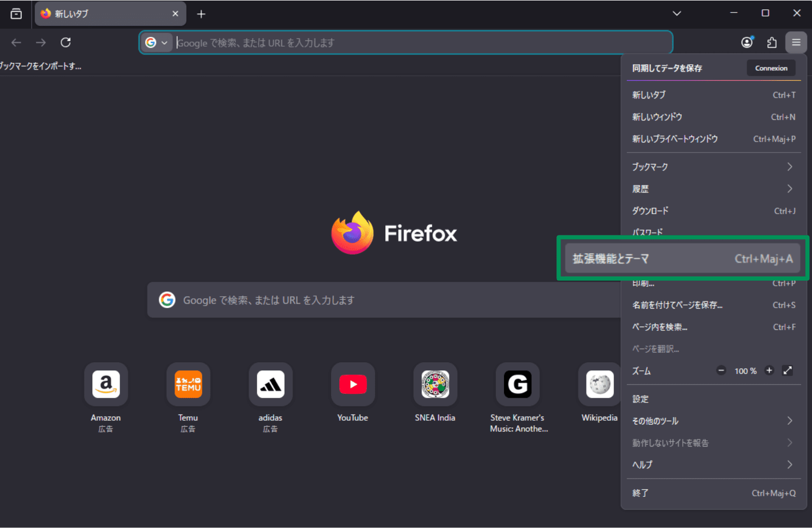812x528 pixels.
Task: Click the zoom increase plus control
Action: pos(769,370)
